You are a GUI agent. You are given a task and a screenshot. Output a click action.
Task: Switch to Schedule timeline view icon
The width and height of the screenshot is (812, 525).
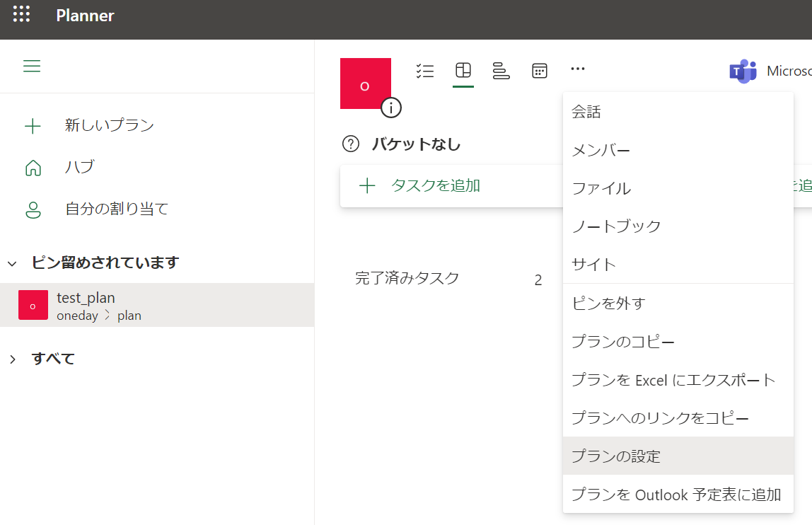coord(501,71)
